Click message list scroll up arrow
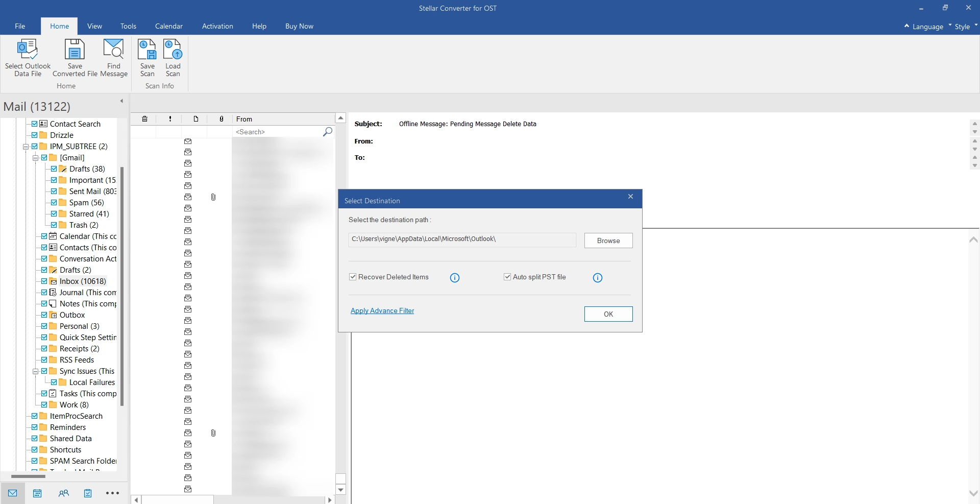 tap(340, 118)
